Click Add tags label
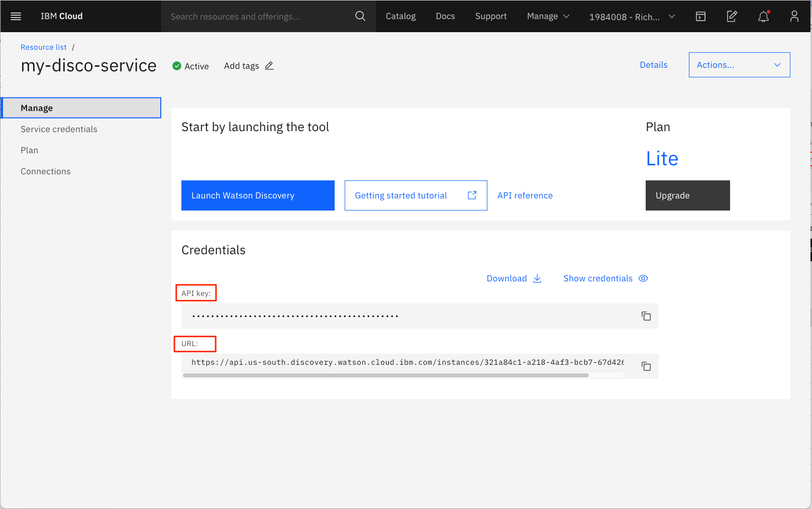 pos(242,66)
